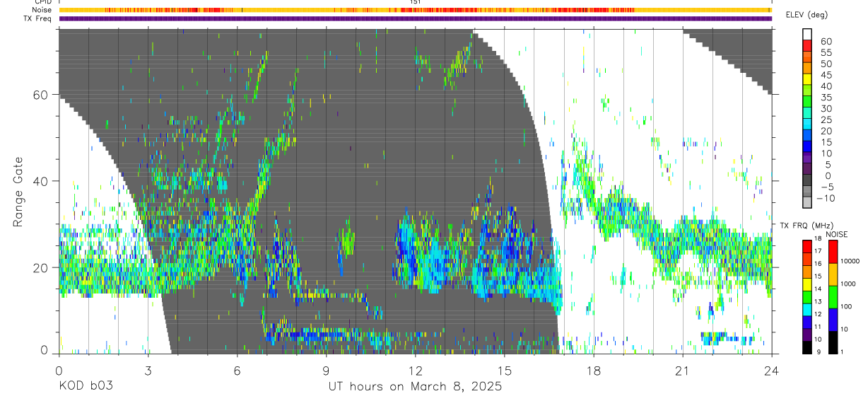Click the yellow block of the TX FRQ colorbar
868x401 pixels.
(x=808, y=285)
